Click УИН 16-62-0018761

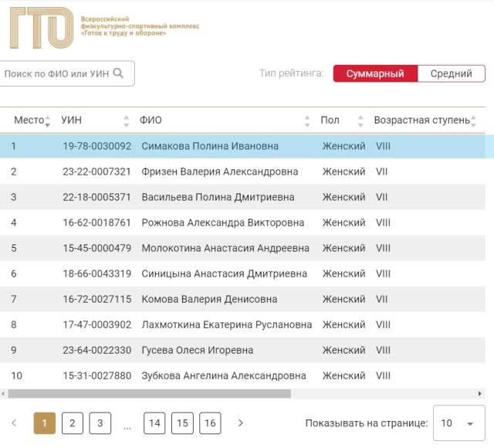pyautogui.click(x=96, y=222)
